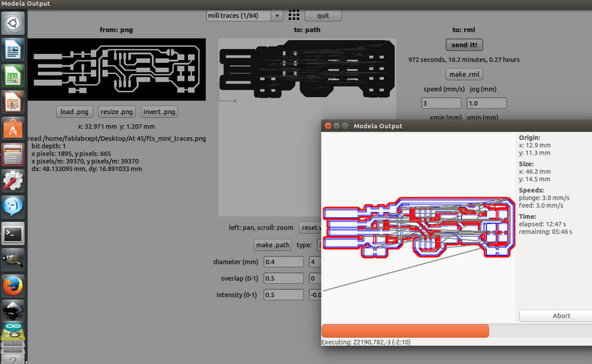Click the 'remaining: 05:46 s' time text
592x364 pixels.
pyautogui.click(x=545, y=232)
